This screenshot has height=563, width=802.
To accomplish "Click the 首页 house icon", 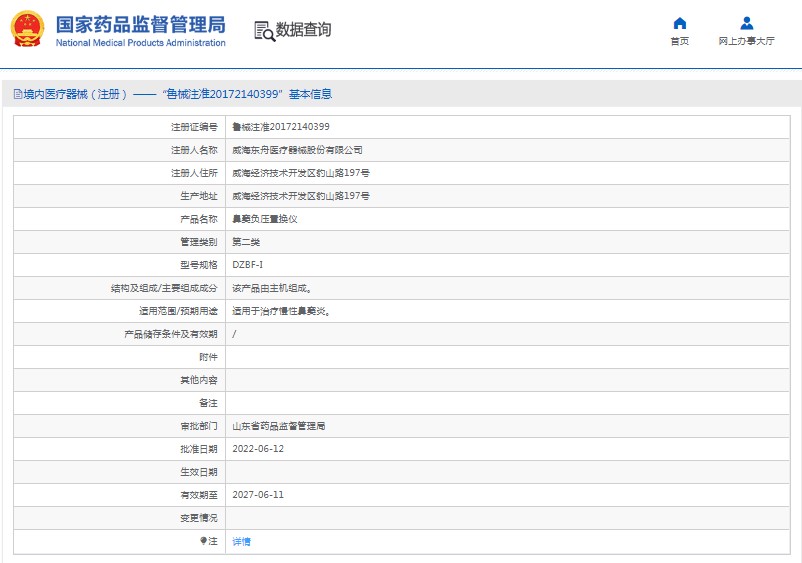I will [679, 23].
